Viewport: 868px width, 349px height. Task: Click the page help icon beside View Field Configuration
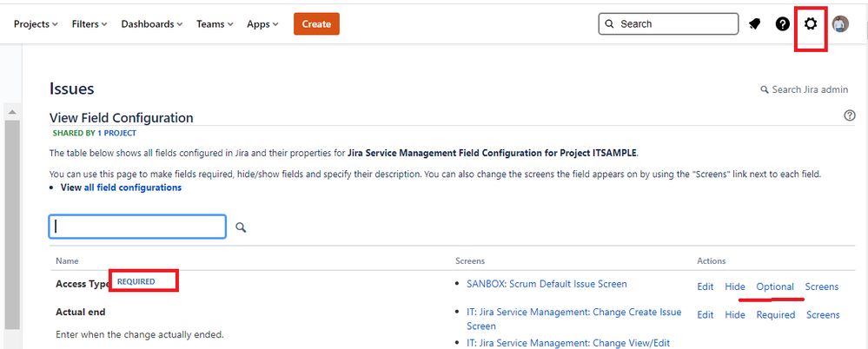click(x=850, y=116)
